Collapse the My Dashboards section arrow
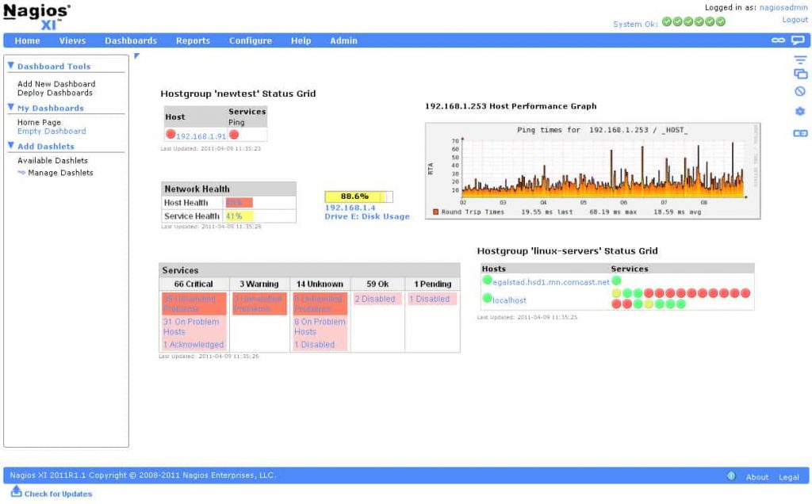The image size is (812, 504). pyautogui.click(x=11, y=107)
